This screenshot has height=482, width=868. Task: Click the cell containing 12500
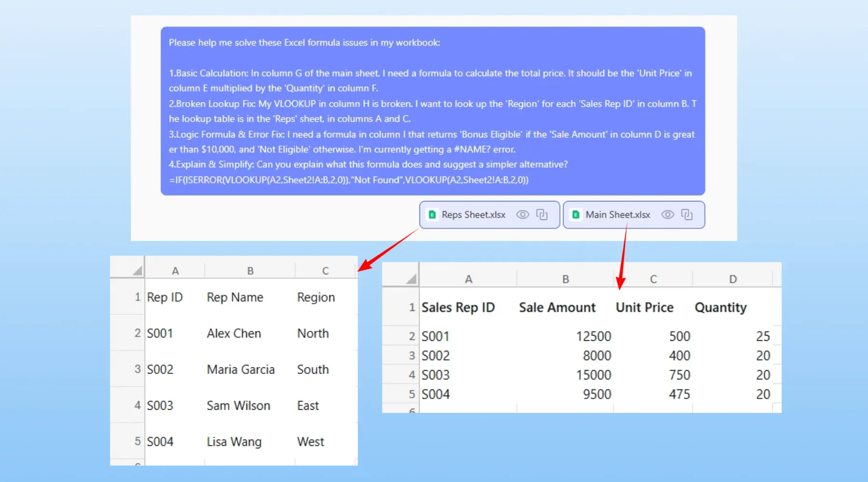pos(593,336)
